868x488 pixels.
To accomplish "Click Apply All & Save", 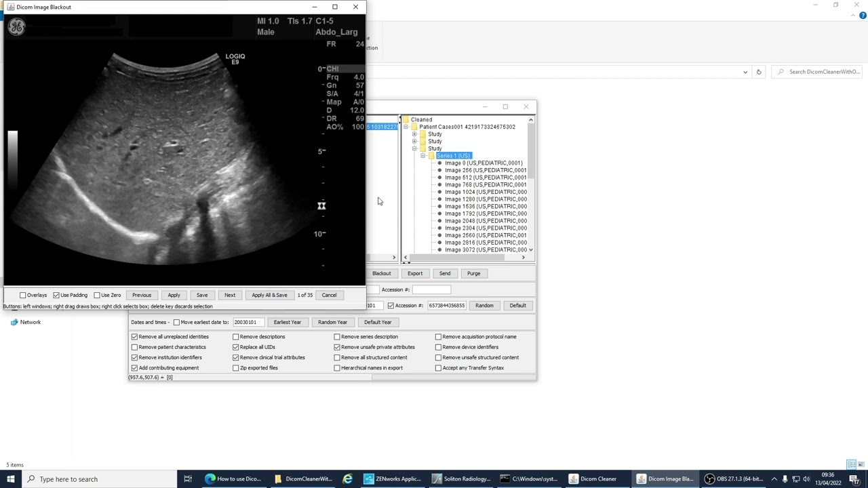I will tap(269, 295).
